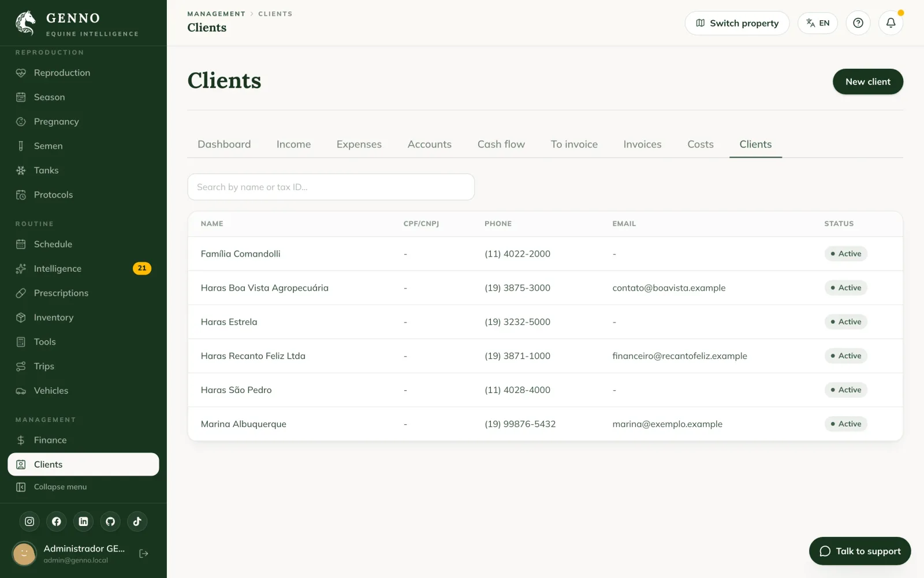Click phone (19) 99876-5432
The image size is (924, 578).
click(520, 424)
